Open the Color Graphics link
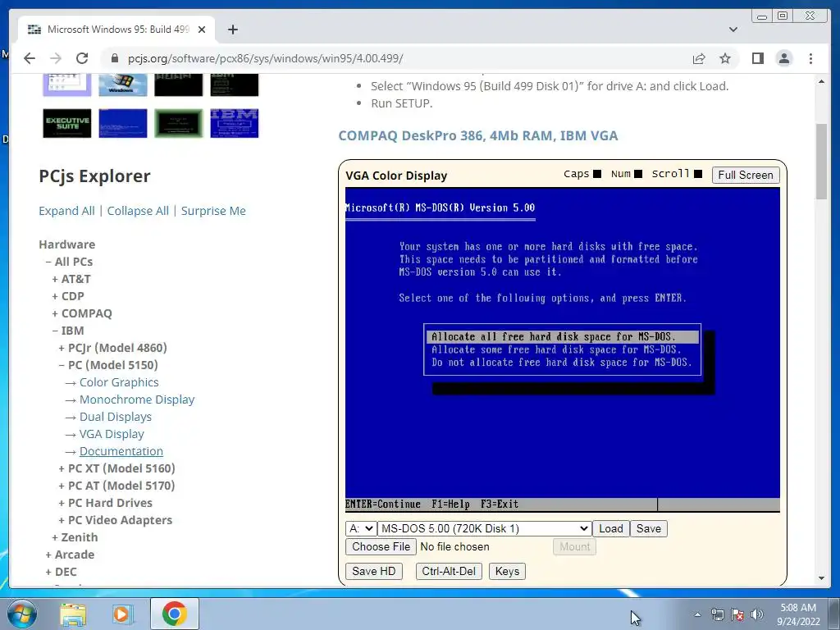 tap(119, 382)
